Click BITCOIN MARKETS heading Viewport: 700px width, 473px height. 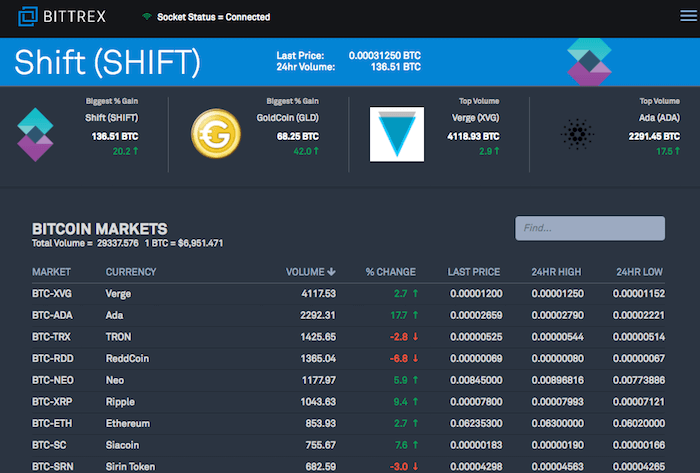pos(100,229)
